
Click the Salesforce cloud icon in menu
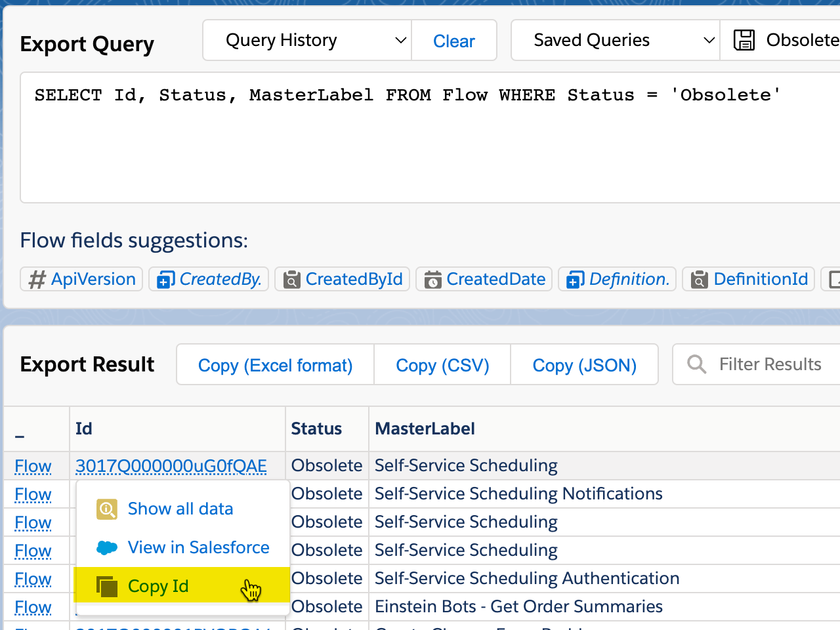coord(107,547)
